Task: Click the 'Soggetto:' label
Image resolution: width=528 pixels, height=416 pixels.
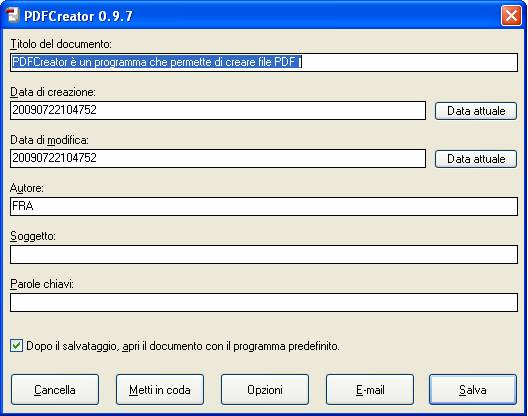Action: [x=33, y=236]
